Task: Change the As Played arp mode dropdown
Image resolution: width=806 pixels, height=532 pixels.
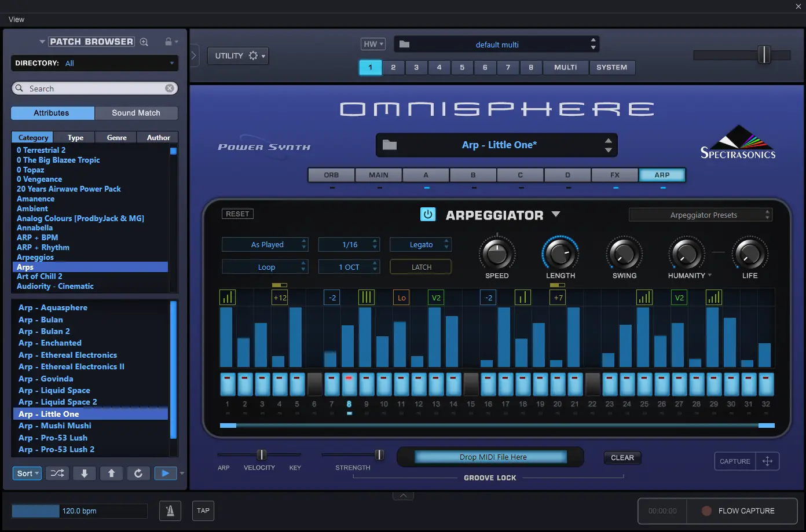Action: click(x=265, y=245)
